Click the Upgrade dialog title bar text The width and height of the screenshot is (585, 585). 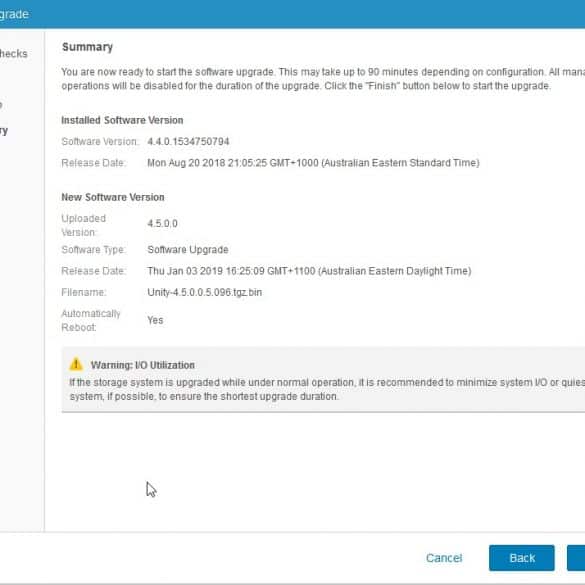[x=14, y=14]
